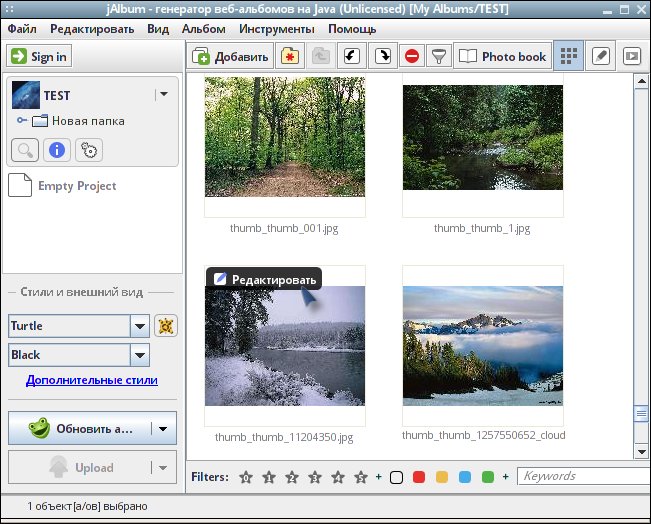Open Turtle skin settings icon
The height and width of the screenshot is (524, 651).
click(x=166, y=326)
